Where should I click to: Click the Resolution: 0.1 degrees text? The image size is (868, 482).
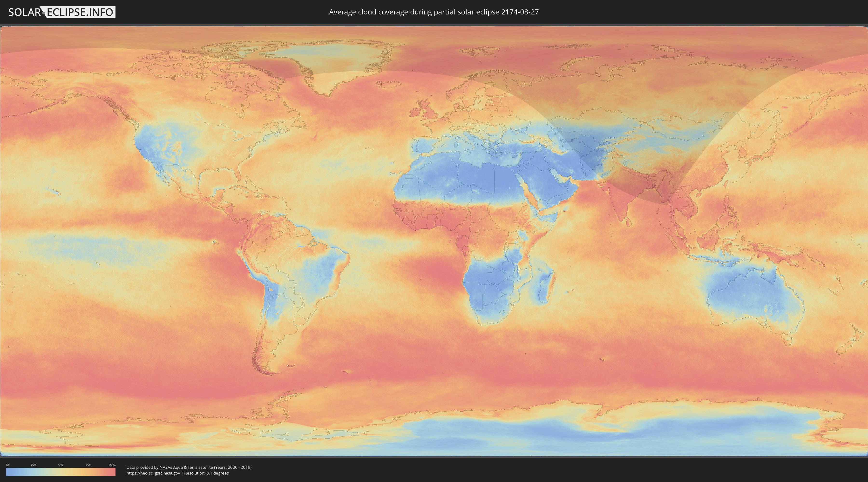tap(206, 473)
